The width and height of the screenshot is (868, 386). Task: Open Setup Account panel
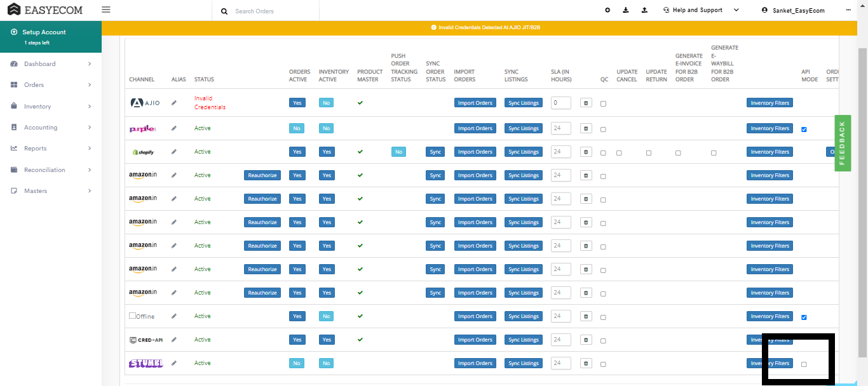51,37
